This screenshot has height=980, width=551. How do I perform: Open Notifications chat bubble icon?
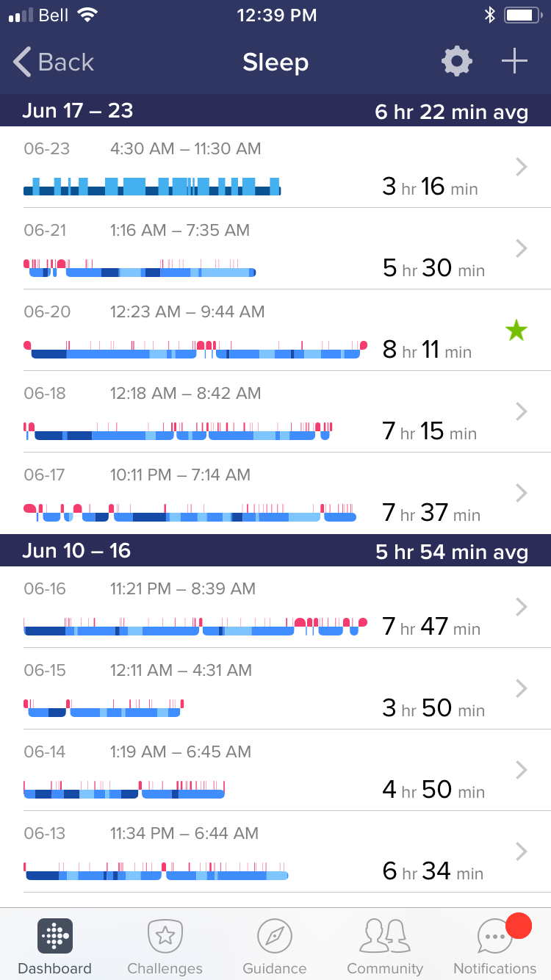(x=494, y=937)
